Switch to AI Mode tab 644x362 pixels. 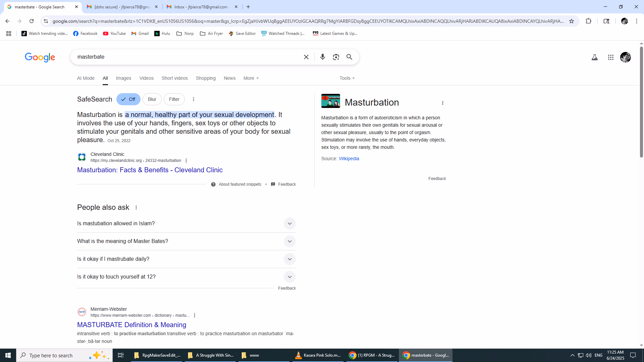click(86, 78)
